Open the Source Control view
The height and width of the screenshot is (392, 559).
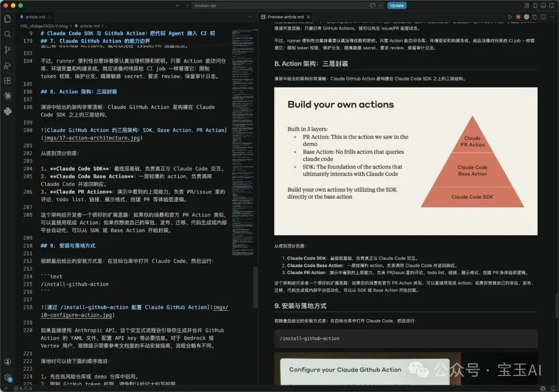7,50
